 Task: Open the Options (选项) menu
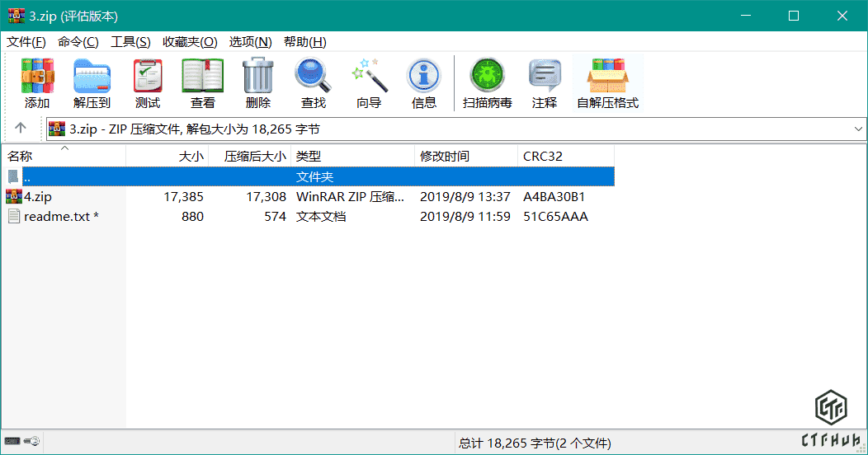[x=250, y=42]
